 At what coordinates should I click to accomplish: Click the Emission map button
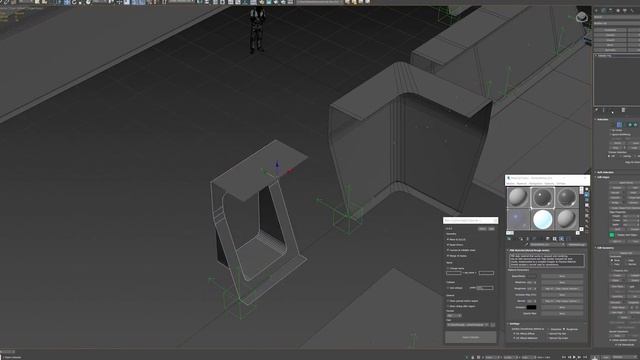[x=562, y=307]
